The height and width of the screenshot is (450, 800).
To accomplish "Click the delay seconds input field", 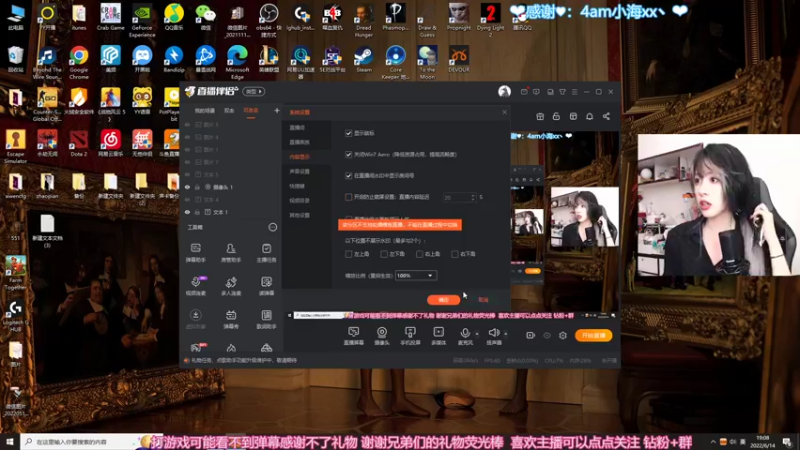I will [456, 197].
